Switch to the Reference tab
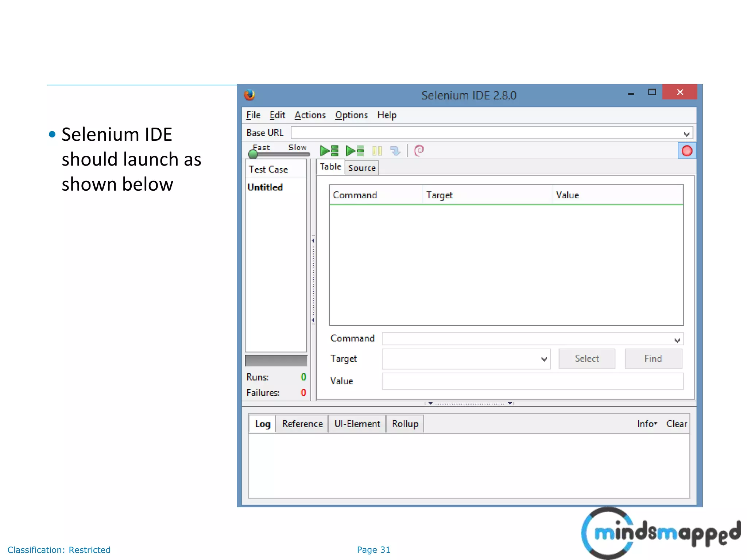747x560 pixels. click(x=302, y=424)
